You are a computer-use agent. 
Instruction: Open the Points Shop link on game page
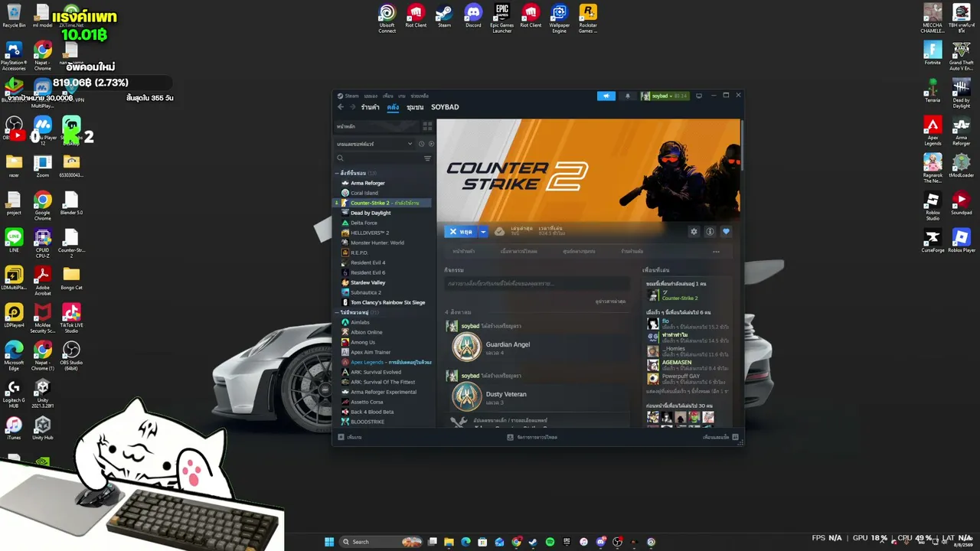632,252
